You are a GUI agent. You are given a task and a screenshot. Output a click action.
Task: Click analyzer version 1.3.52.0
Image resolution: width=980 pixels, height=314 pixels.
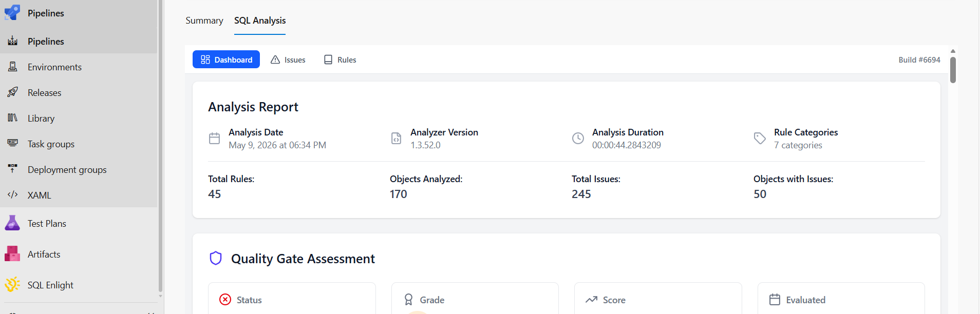pos(425,145)
